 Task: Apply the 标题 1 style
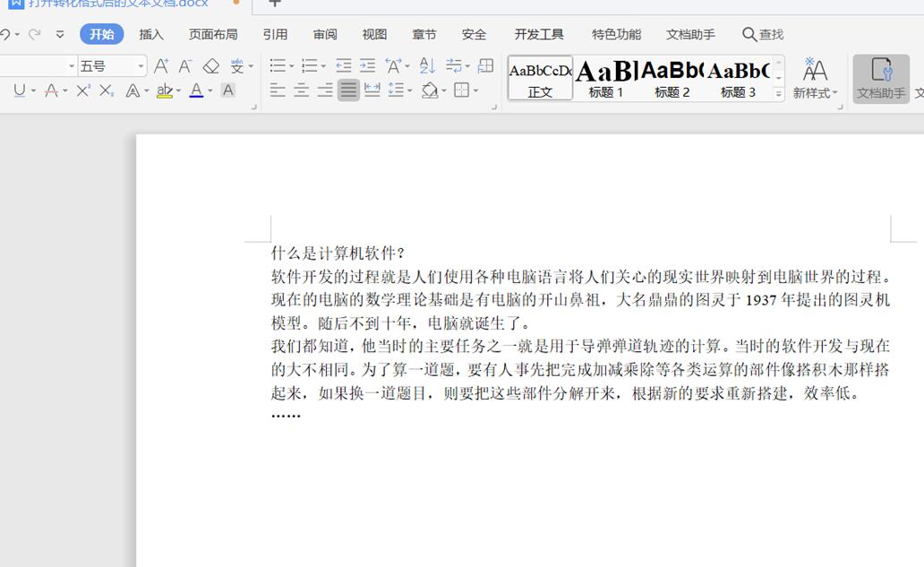[606, 78]
